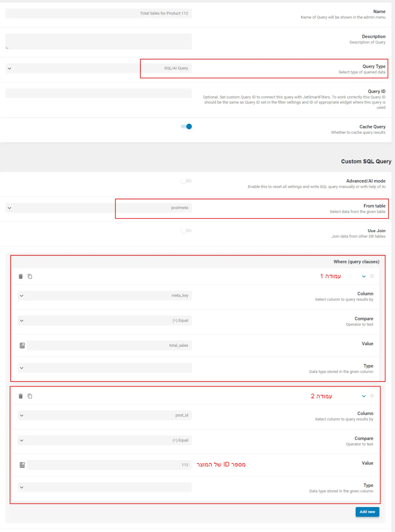The height and width of the screenshot is (532, 395).
Task: Duplicate the first where clause with copy icon
Action: [30, 276]
